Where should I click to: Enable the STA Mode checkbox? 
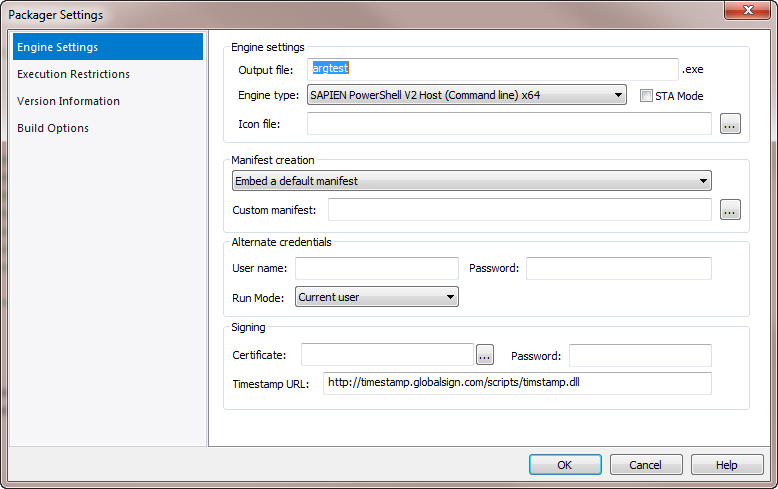pos(646,96)
